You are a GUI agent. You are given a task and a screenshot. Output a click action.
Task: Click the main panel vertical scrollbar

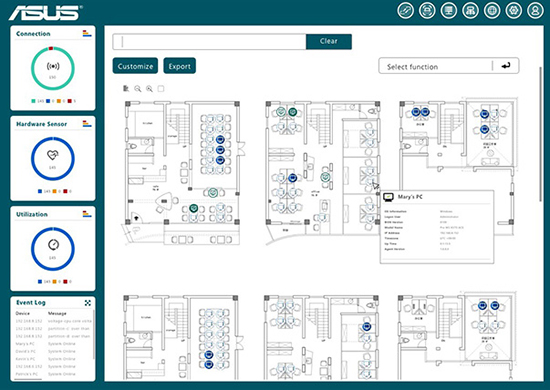pos(541,134)
